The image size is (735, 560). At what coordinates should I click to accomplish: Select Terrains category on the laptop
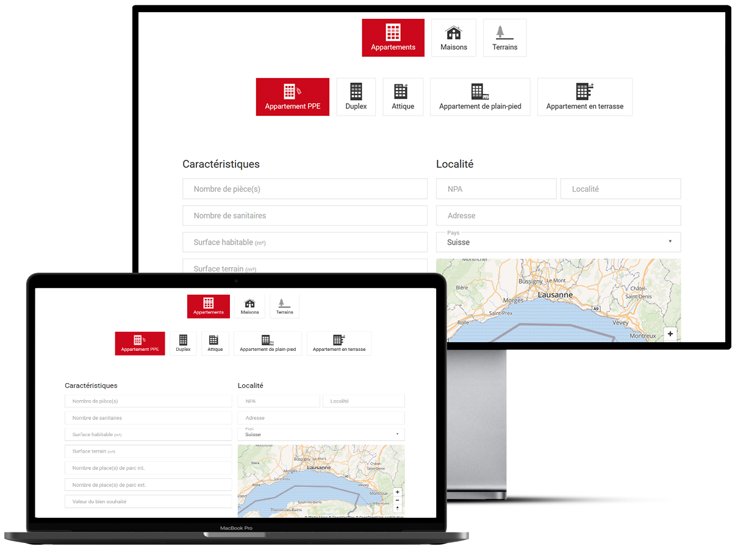[284, 306]
